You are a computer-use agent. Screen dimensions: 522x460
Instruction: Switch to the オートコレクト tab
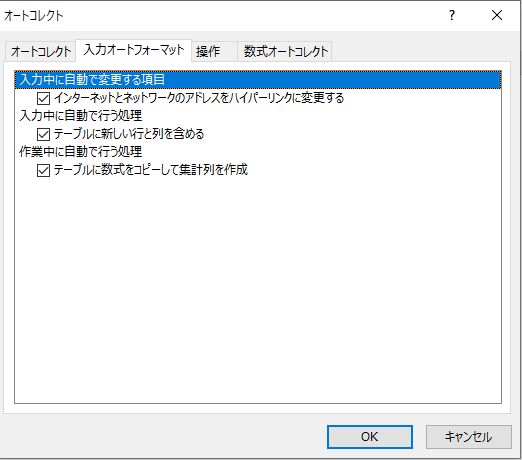pyautogui.click(x=41, y=52)
